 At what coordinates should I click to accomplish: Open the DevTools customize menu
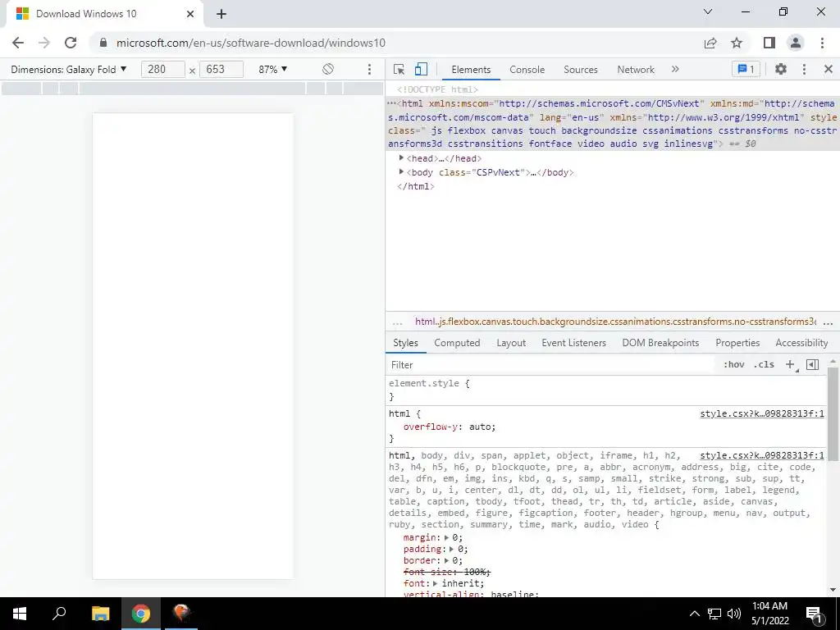(x=804, y=69)
